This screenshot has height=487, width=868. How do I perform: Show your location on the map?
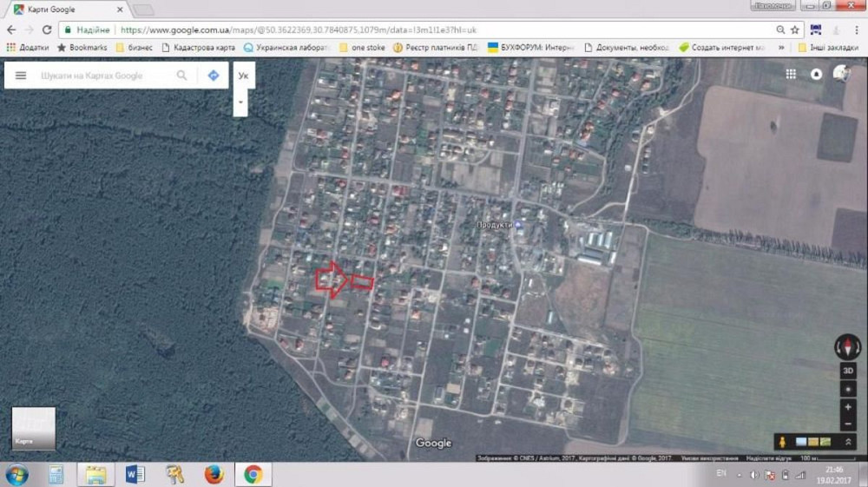848,388
